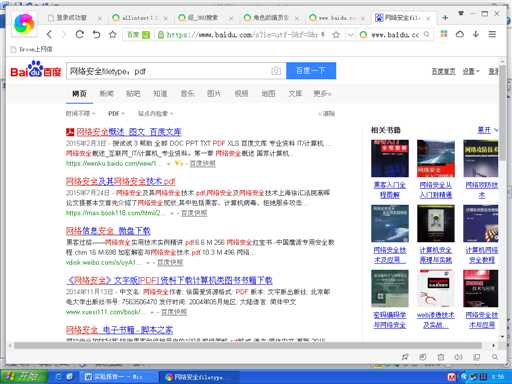
Task: Expand the 更多 category dropdown
Action: click(322, 94)
